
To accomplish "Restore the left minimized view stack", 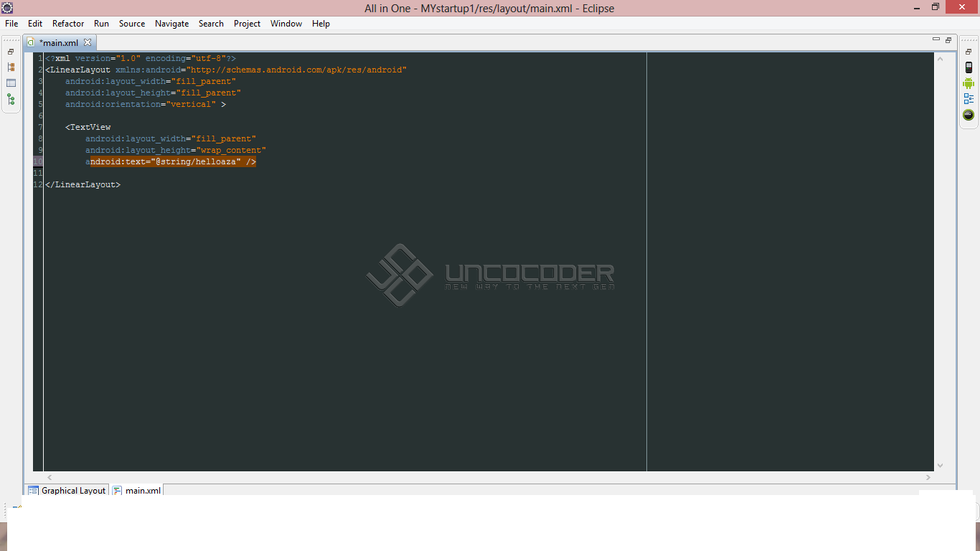I will (x=11, y=52).
